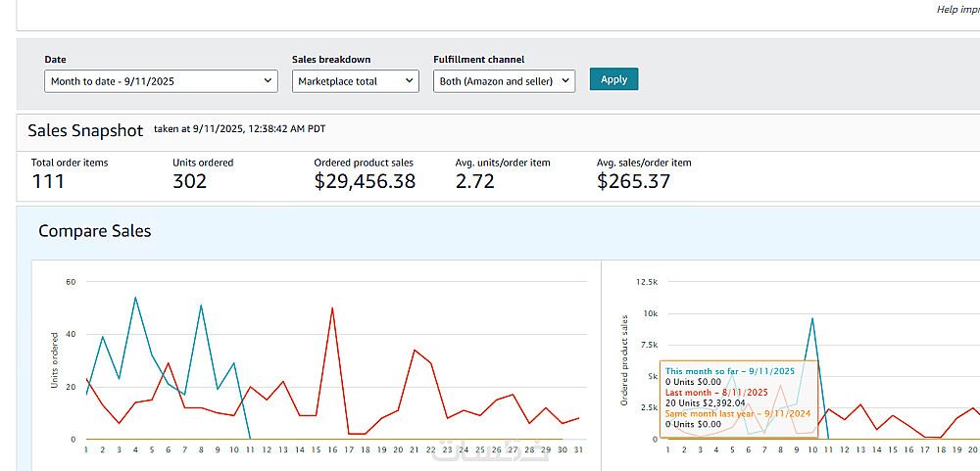The image size is (980, 471).
Task: Select the Avg. sales/order item value $265.37
Action: [635, 181]
